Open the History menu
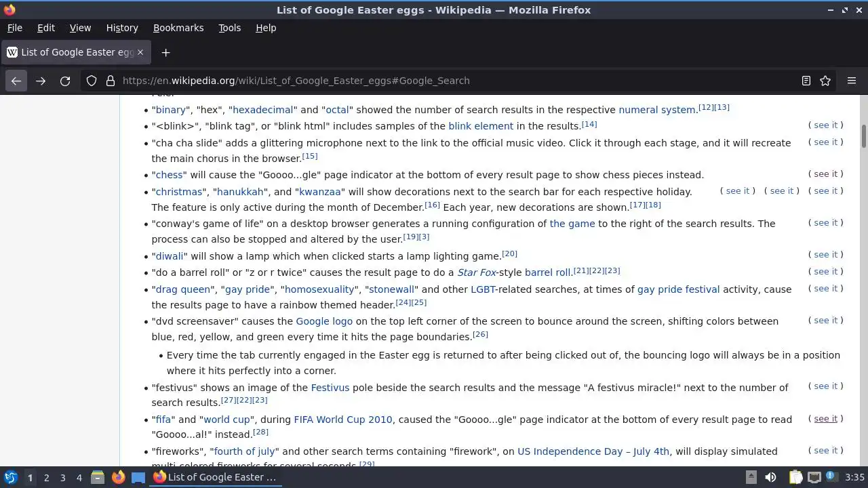 tap(122, 28)
